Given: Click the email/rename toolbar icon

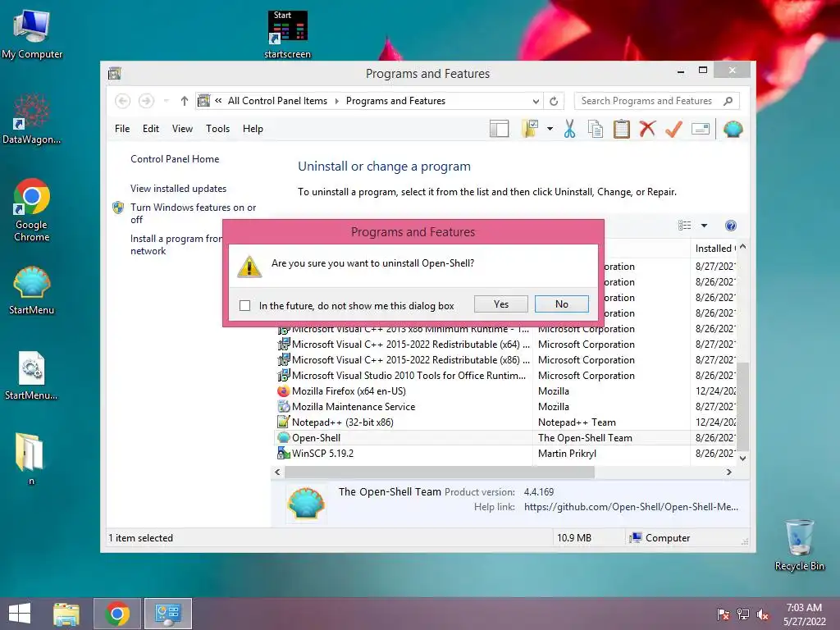Looking at the screenshot, I should click(701, 129).
